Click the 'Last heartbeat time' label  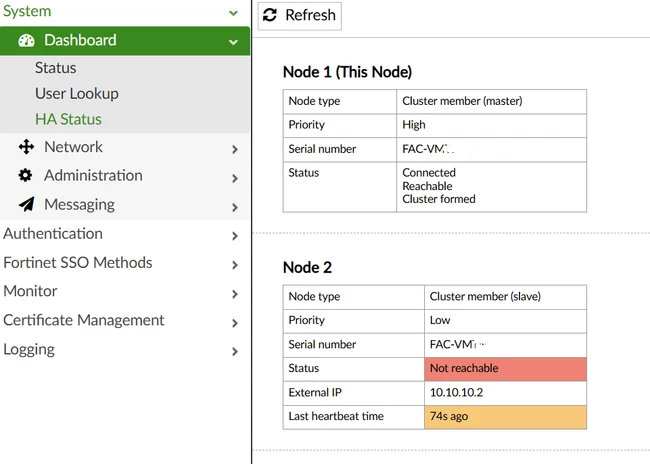336,416
